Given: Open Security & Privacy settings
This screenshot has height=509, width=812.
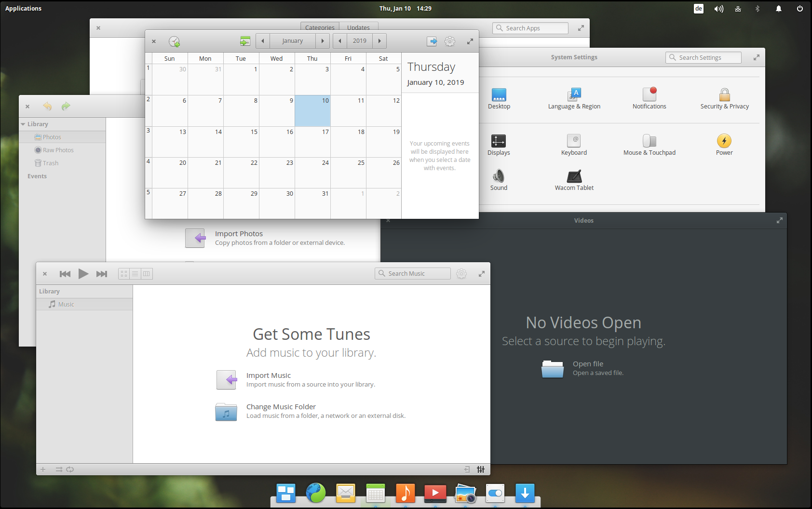Looking at the screenshot, I should point(724,99).
